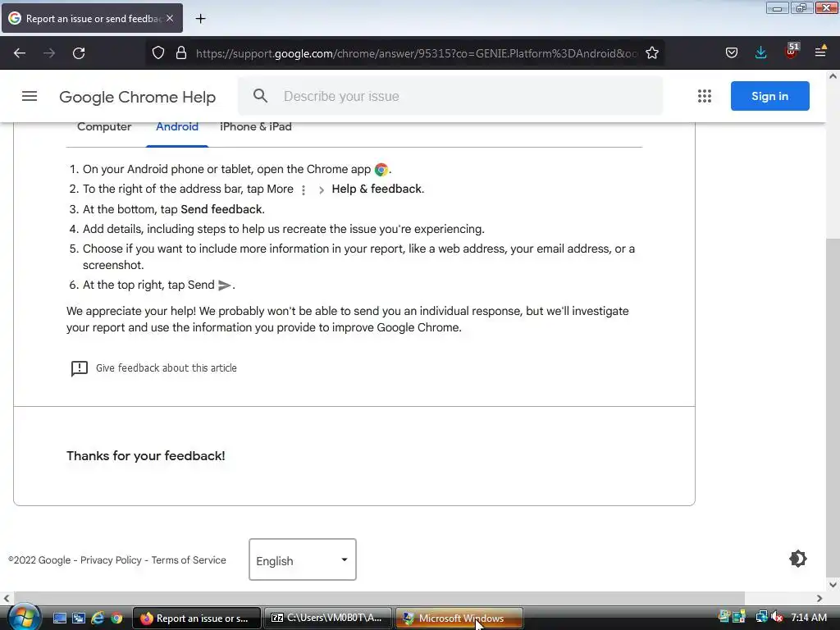This screenshot has height=630, width=840.
Task: Open the Terms of Service link
Action: pyautogui.click(x=189, y=559)
